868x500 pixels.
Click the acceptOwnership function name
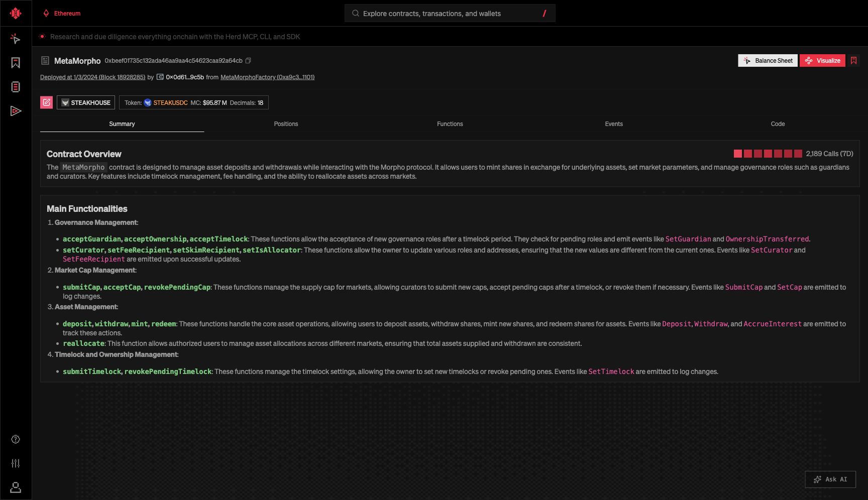click(155, 239)
